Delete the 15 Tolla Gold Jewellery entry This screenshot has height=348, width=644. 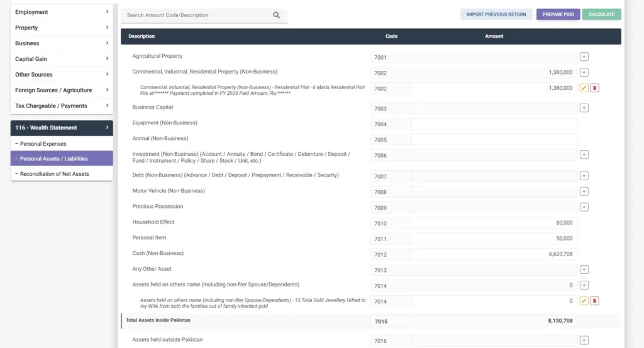pos(594,301)
